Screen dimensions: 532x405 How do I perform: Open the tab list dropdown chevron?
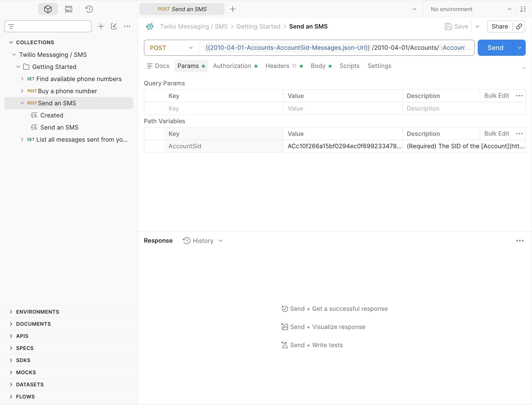(415, 9)
